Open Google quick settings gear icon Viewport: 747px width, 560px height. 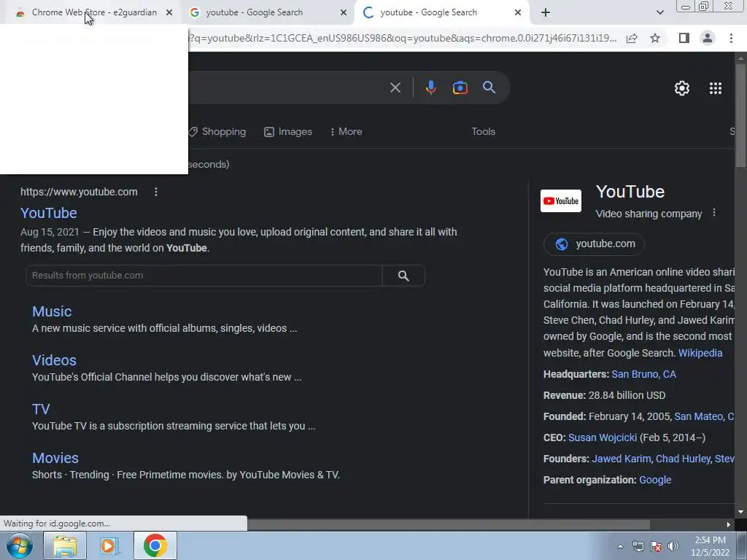[x=682, y=88]
